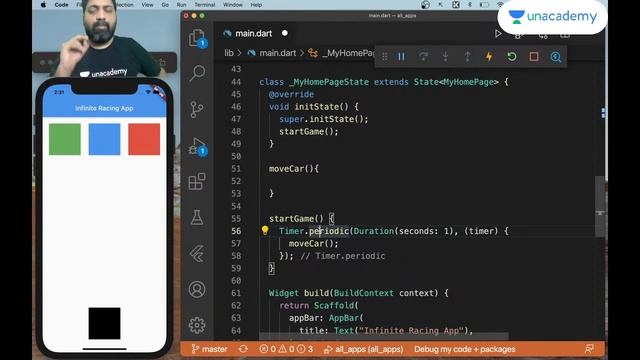Click the feedback icon in status bar
This screenshot has width=640, height=360.
click(589, 349)
